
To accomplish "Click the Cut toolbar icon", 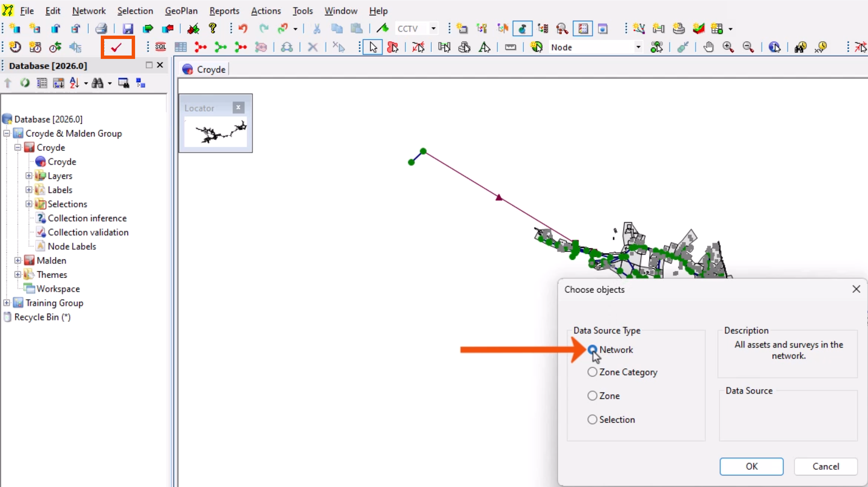I will coord(317,28).
